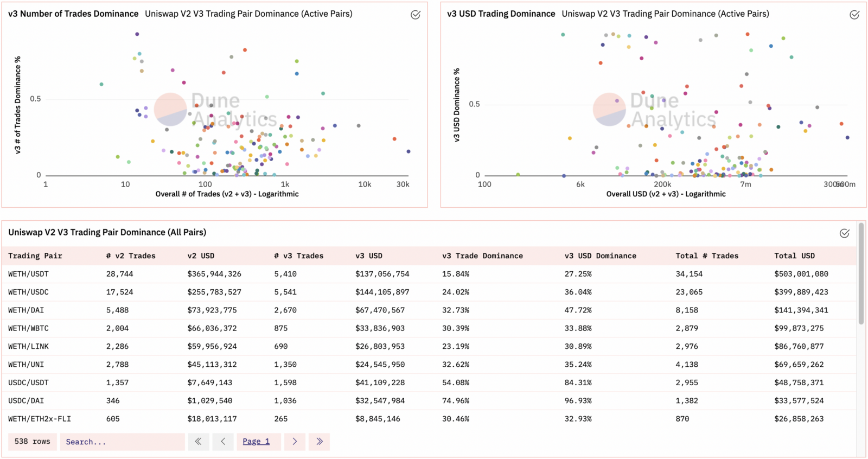
Task: Sort by # v3 Trades column header
Action: (x=299, y=256)
